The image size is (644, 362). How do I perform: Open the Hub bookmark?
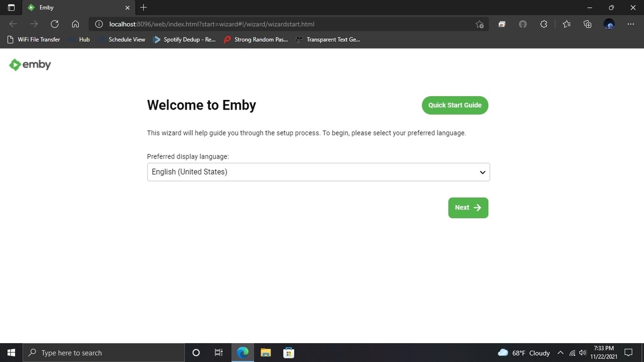(79, 40)
